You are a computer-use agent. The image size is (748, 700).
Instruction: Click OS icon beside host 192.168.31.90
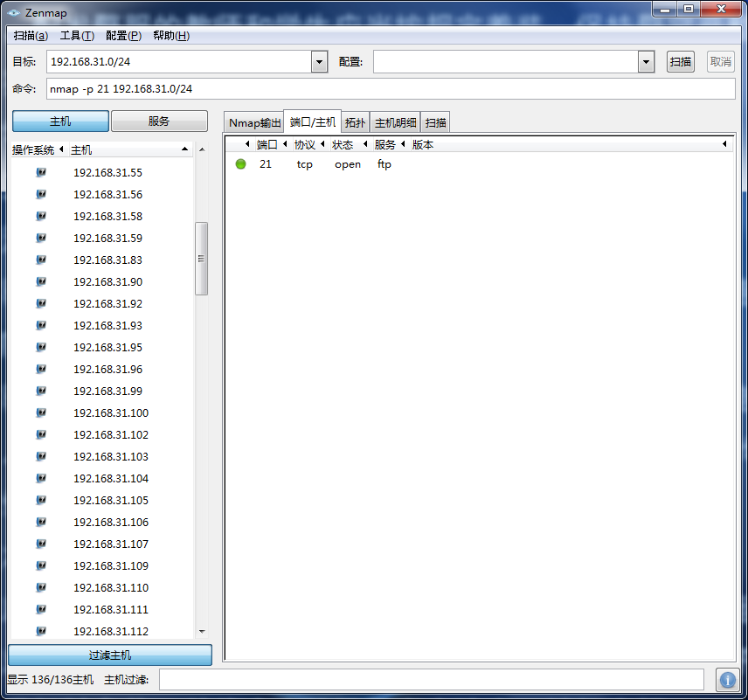point(41,281)
